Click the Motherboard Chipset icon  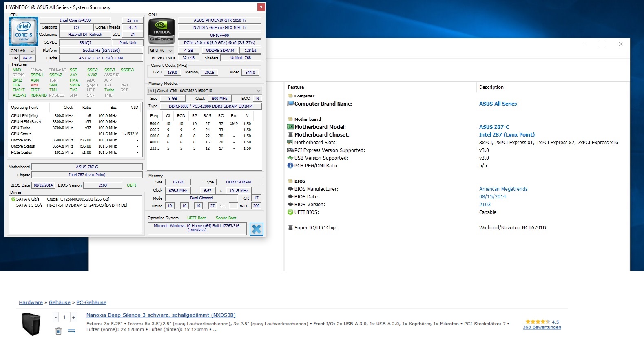[290, 134]
